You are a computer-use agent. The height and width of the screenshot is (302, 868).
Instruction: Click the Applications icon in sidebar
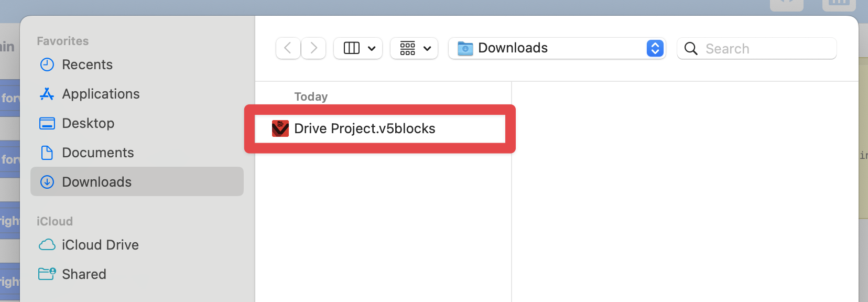[47, 94]
